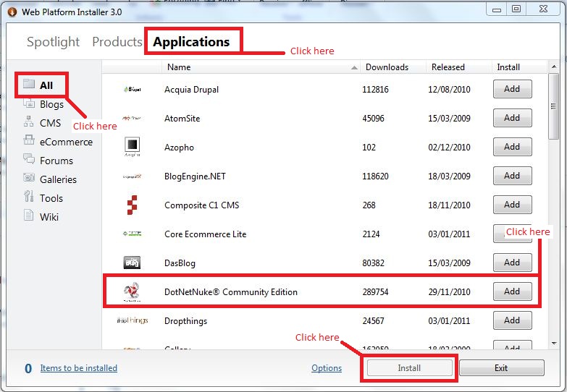Click the Azopho logo icon
567x392 pixels.
(133, 147)
